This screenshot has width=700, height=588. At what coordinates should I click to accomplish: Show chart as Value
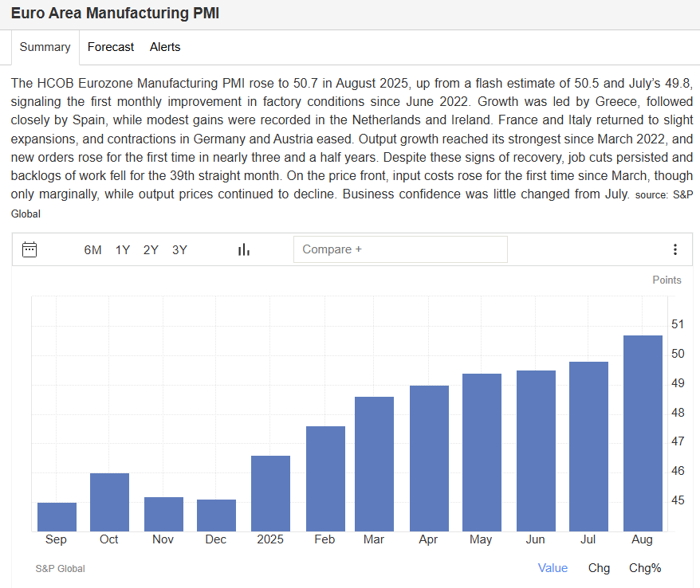[553, 567]
